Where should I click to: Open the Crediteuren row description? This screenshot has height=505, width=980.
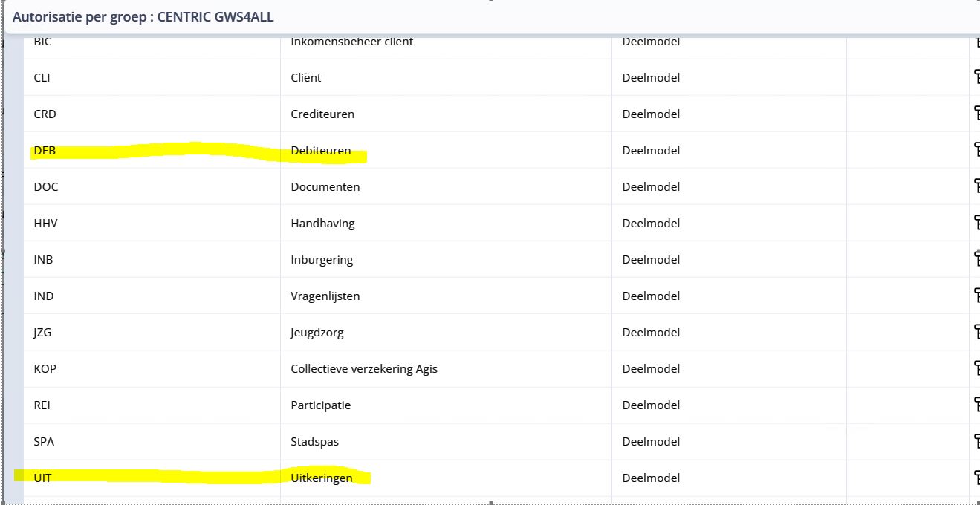pos(446,114)
